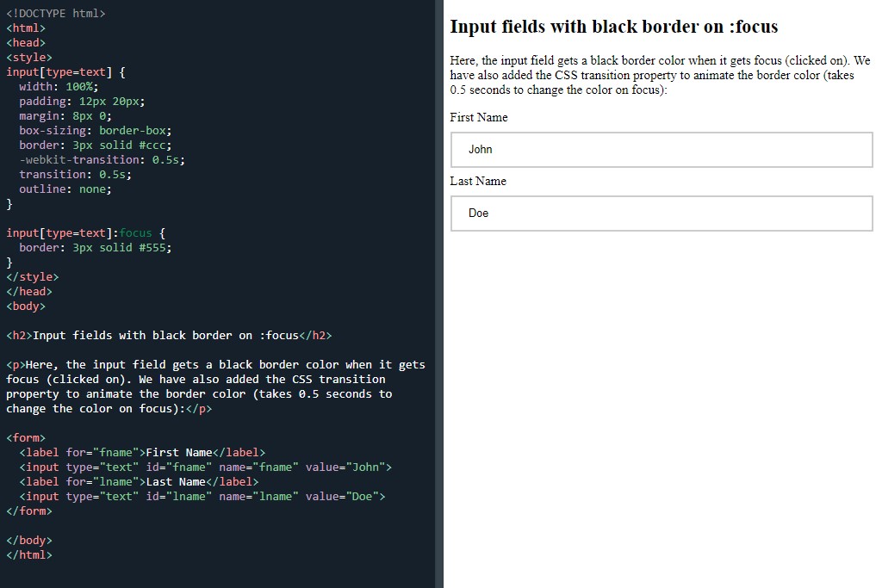Screen dimensions: 876x588
Task: Click inside the Last Name input containing Doe
Action: pyautogui.click(x=660, y=213)
